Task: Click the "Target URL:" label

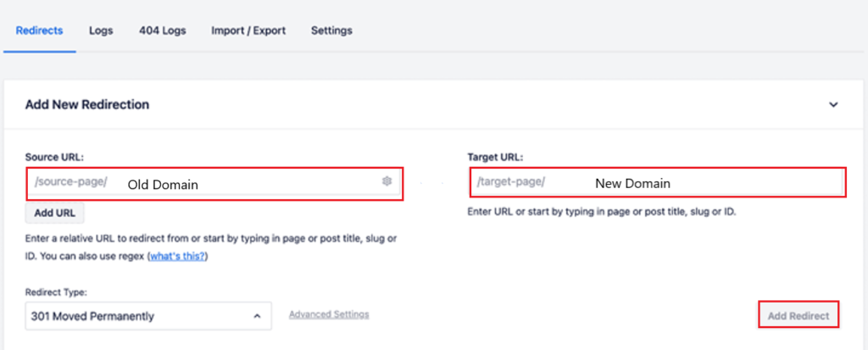Action: tap(495, 157)
